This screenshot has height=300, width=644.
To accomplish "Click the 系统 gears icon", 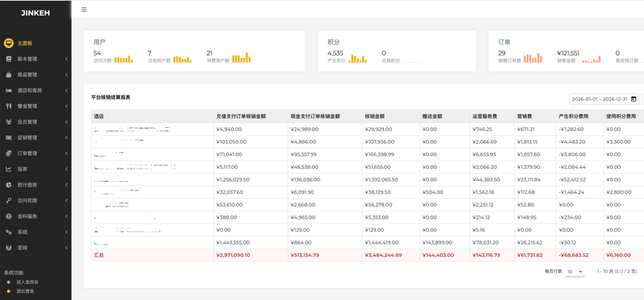I will (x=9, y=232).
